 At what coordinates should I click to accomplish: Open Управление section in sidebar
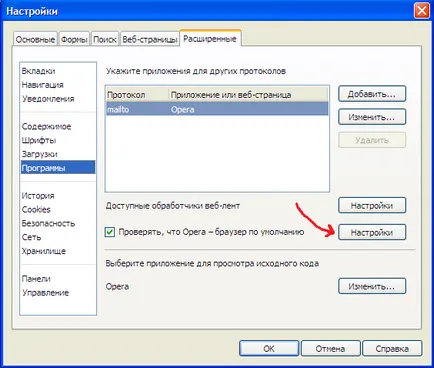tap(45, 293)
